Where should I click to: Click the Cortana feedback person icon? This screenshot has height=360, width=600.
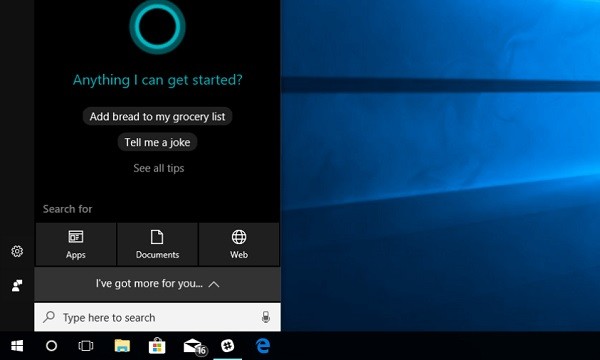tap(17, 285)
